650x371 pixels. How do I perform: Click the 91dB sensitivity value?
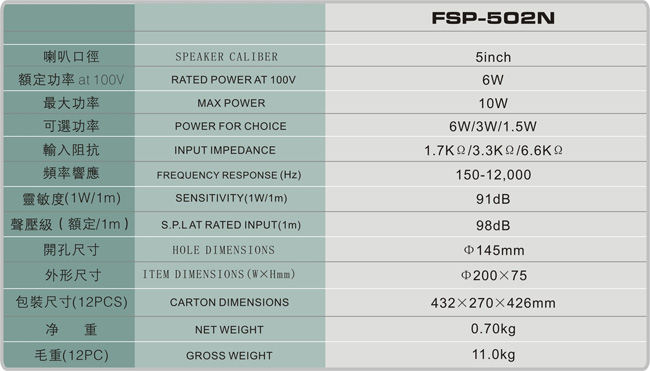(493, 199)
